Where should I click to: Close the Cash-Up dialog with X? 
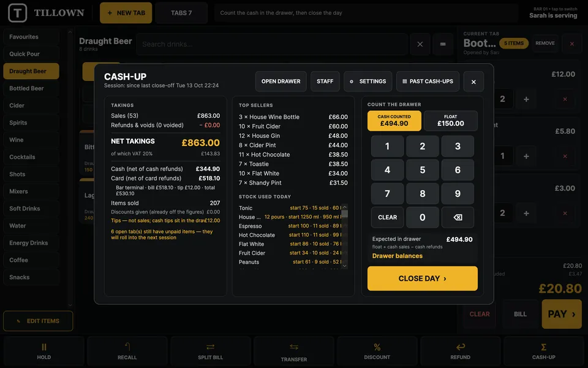[473, 82]
